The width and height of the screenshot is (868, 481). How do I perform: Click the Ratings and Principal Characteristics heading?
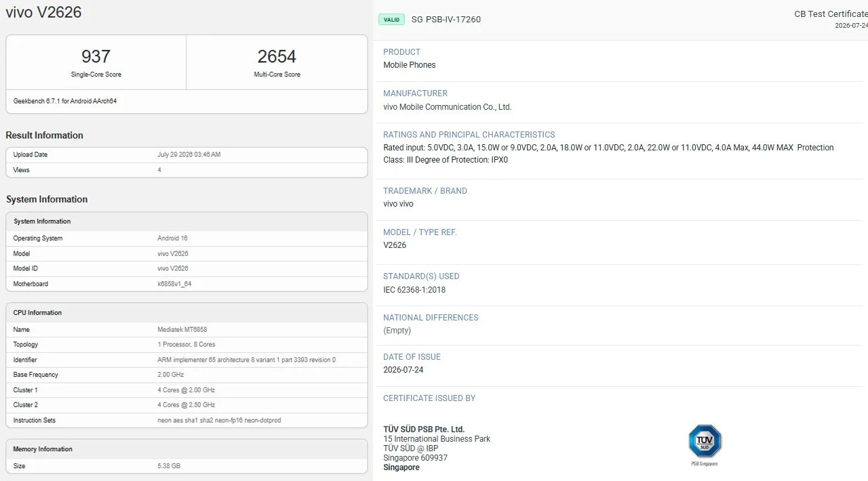click(x=469, y=135)
